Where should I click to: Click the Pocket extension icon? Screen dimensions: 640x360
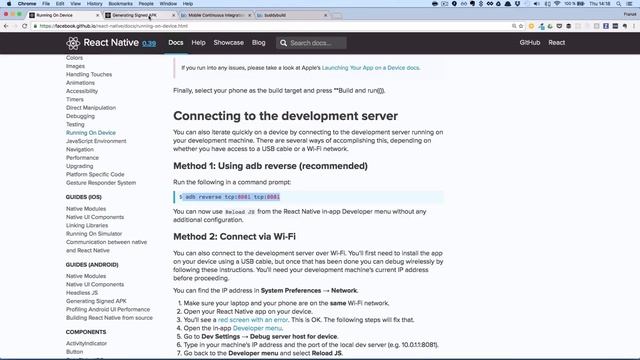coord(559,26)
